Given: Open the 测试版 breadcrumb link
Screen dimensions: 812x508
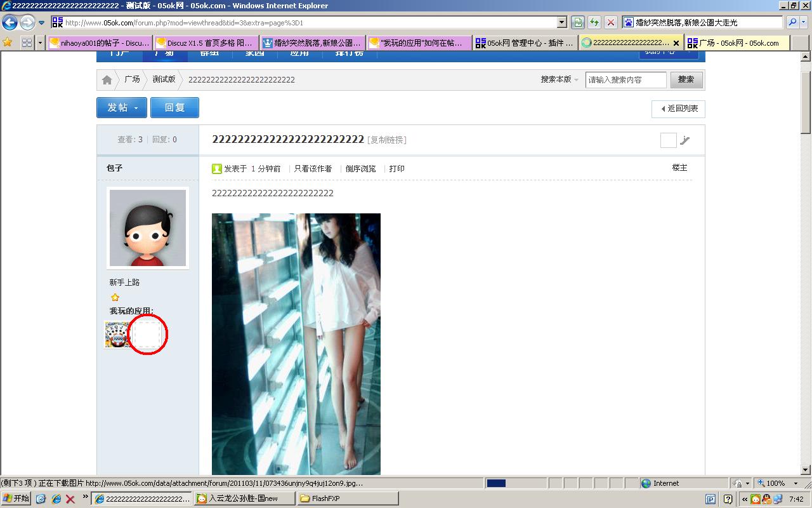Looking at the screenshot, I should 164,79.
